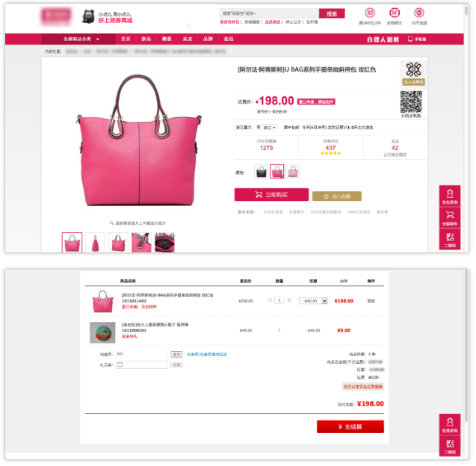Show the QR code (二维码) in the product sidebar

click(x=450, y=240)
